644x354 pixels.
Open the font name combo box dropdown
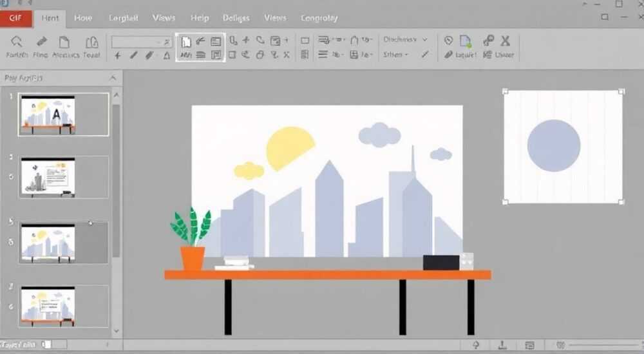(142, 42)
